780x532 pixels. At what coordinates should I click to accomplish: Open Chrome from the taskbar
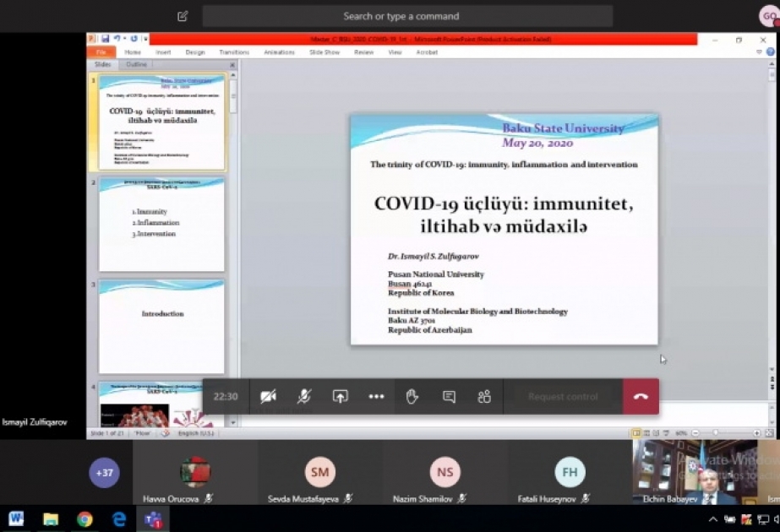(85, 519)
